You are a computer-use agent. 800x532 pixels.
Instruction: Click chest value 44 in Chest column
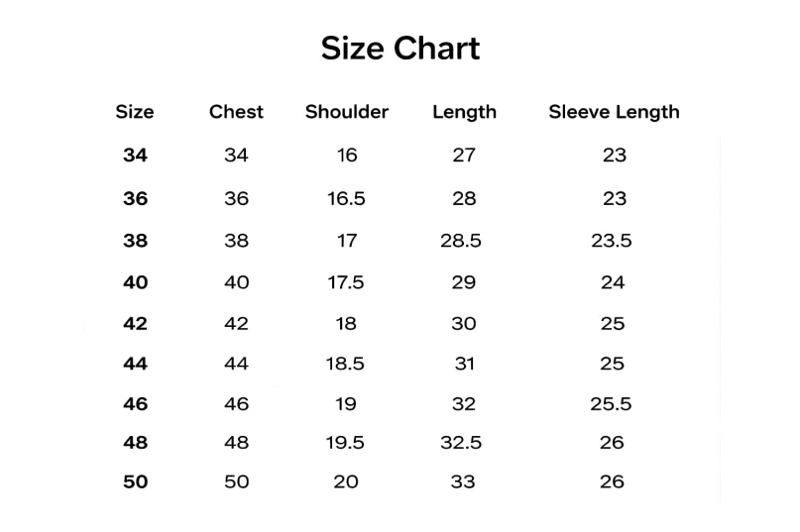click(x=236, y=364)
